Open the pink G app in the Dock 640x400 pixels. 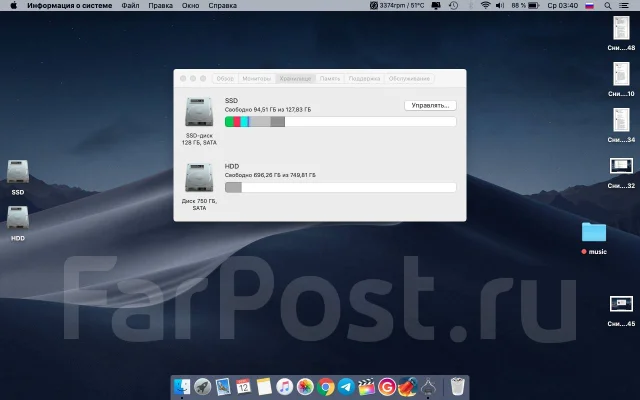click(387, 387)
